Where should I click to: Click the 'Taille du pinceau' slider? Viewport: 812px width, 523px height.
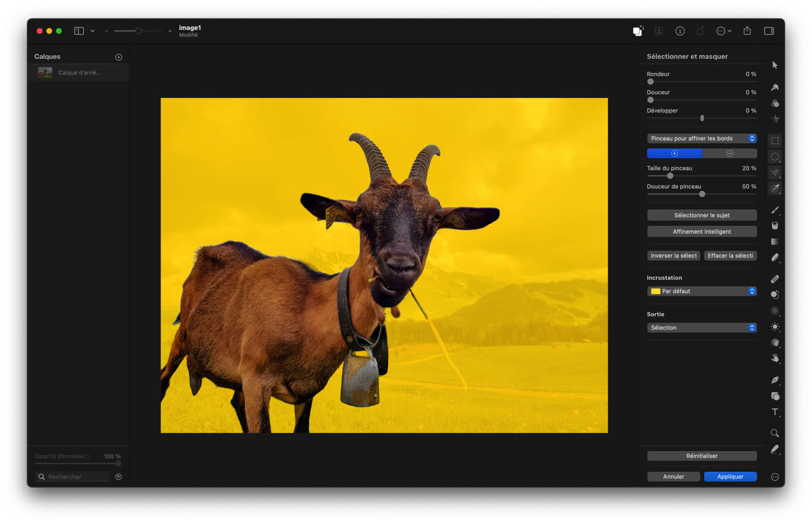tap(702, 176)
